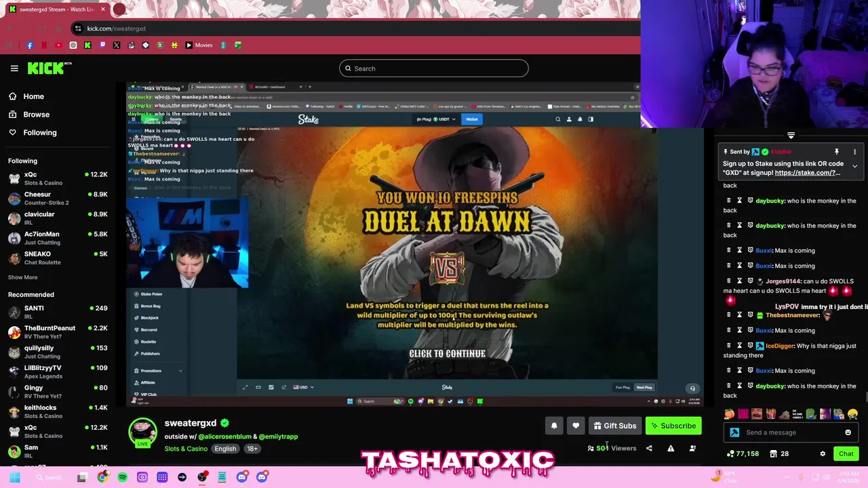Open Cheesur's channel
The width and height of the screenshot is (868, 488).
click(58, 199)
